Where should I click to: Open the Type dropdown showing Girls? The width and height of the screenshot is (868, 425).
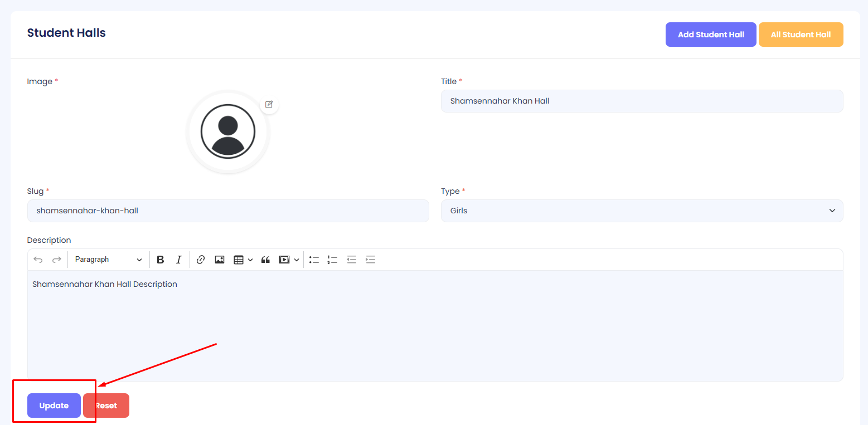[642, 211]
